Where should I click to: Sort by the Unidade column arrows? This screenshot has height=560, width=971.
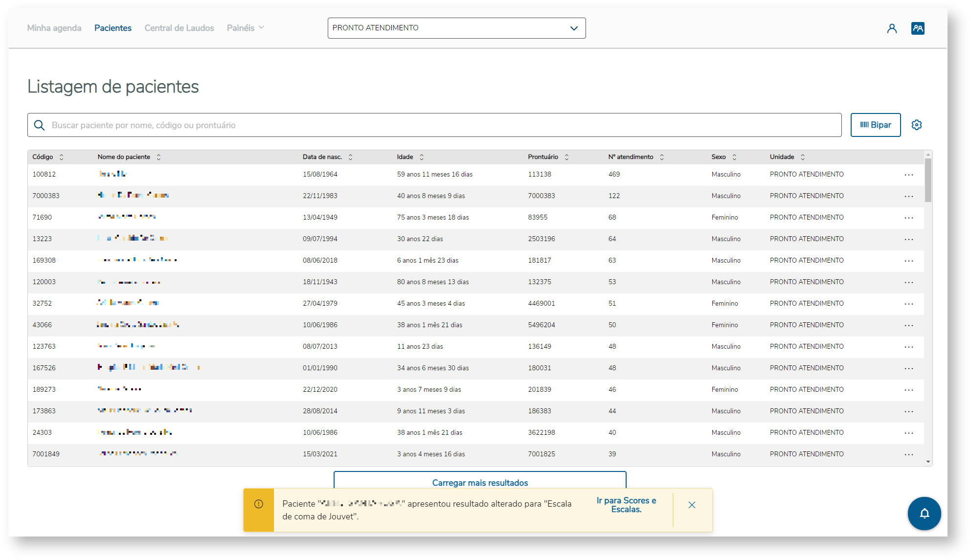coord(802,157)
